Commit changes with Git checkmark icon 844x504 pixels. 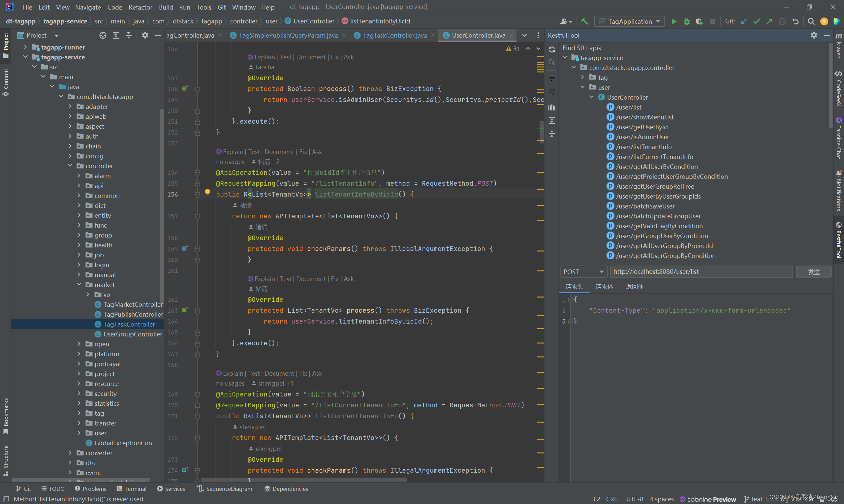pyautogui.click(x=757, y=21)
